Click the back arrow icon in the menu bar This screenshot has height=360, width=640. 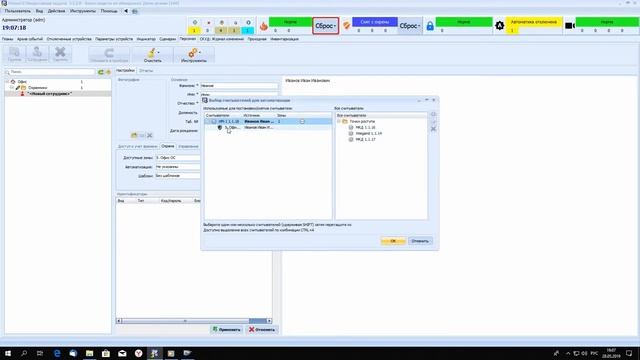(x=126, y=11)
